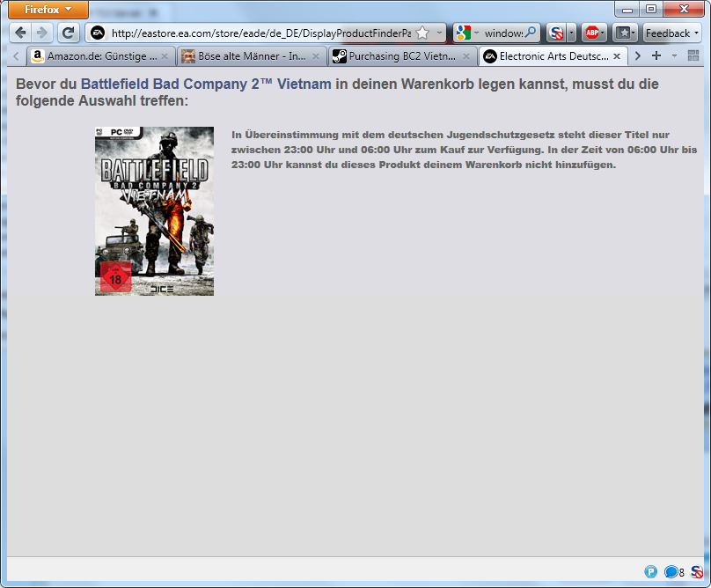Screen dimensions: 711x588
Task: Select the Electronic Arts Deutschland tab
Action: coord(553,56)
